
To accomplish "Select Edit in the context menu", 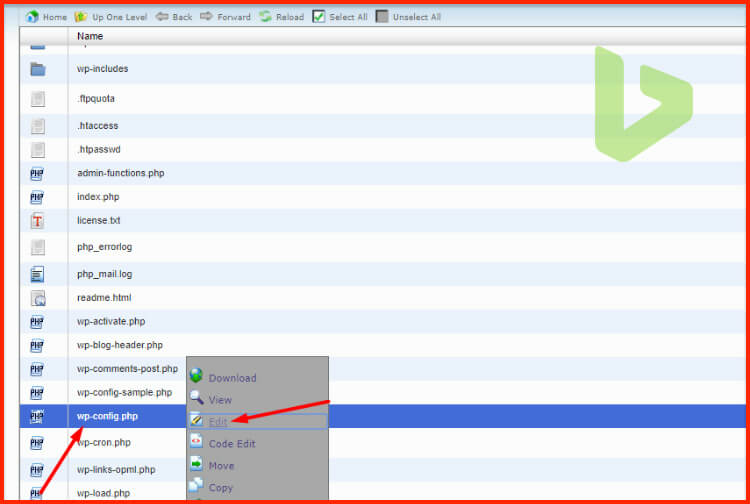I will pos(218,422).
